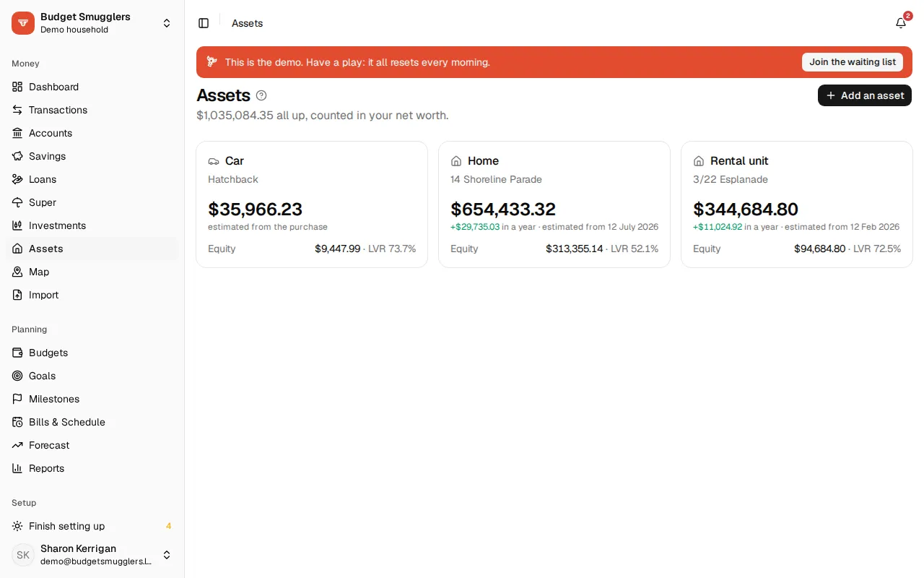The height and width of the screenshot is (578, 924).
Task: Click the Home value $654,433.32
Action: [x=503, y=210]
